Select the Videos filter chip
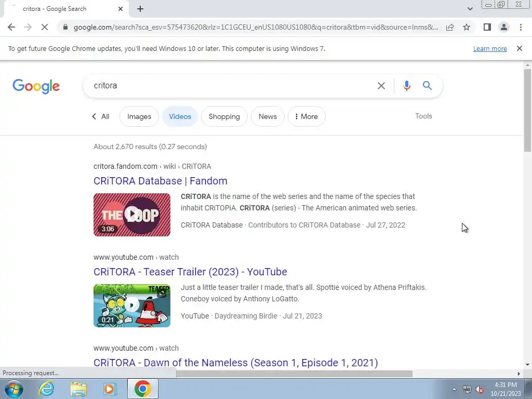The image size is (532, 399). click(x=180, y=116)
